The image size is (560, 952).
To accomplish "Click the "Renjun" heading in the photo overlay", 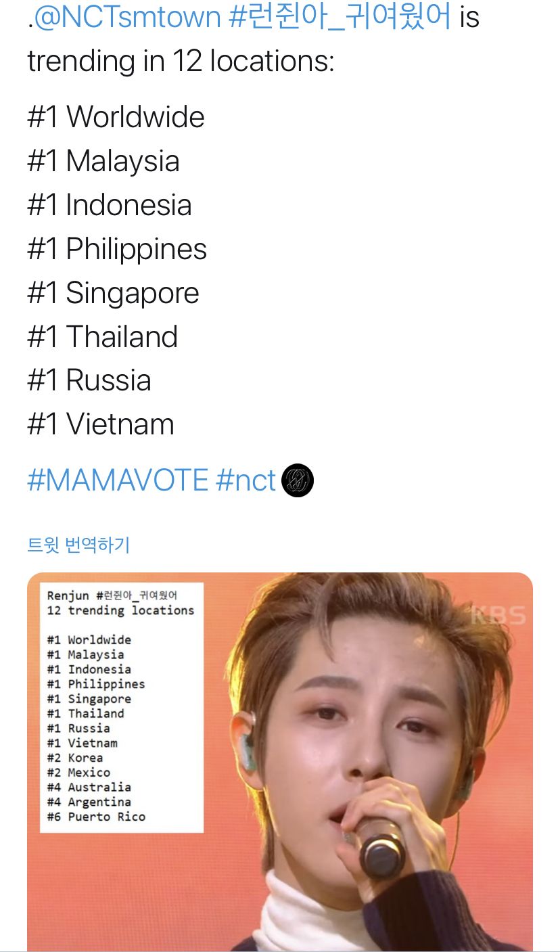I will point(68,595).
